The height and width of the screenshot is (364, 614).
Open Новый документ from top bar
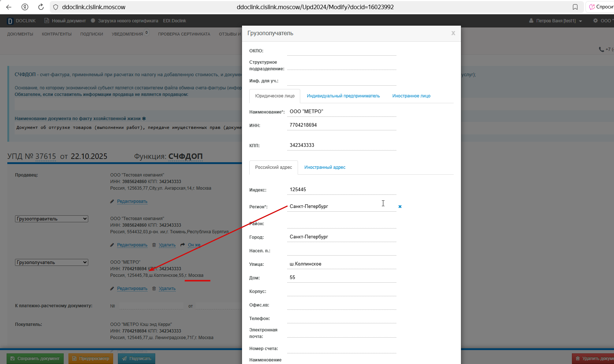[x=65, y=21]
